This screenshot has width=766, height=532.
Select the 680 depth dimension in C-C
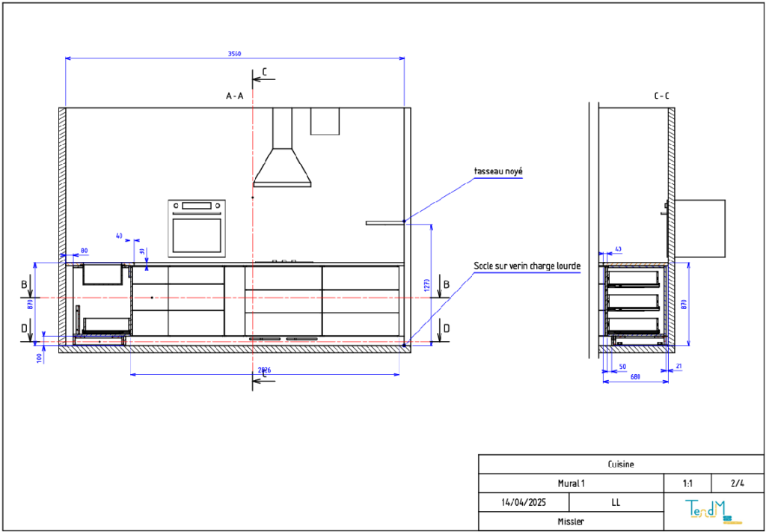(636, 377)
